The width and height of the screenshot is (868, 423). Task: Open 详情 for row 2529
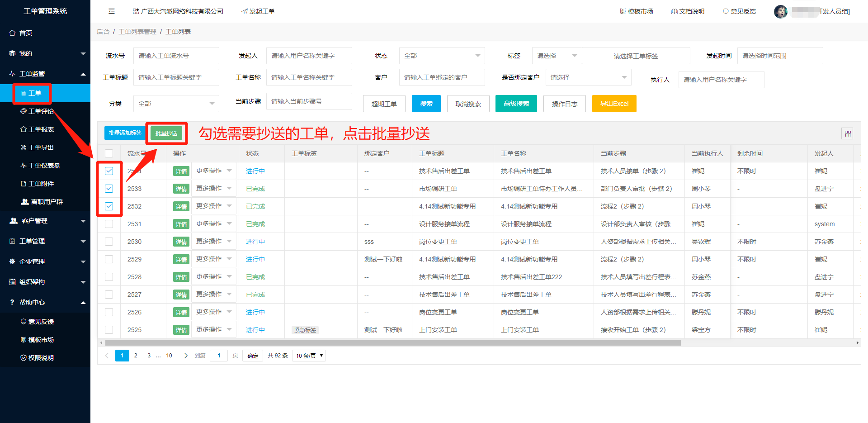181,259
